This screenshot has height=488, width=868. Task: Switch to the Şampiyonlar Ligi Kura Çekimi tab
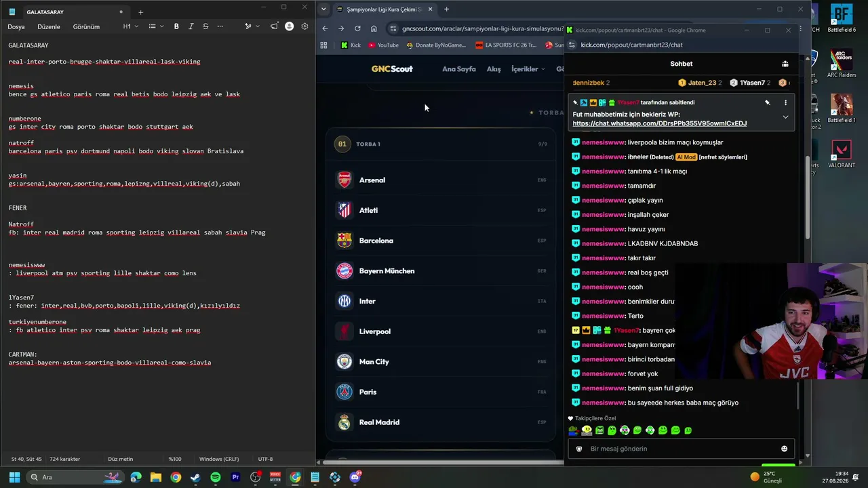coord(384,9)
